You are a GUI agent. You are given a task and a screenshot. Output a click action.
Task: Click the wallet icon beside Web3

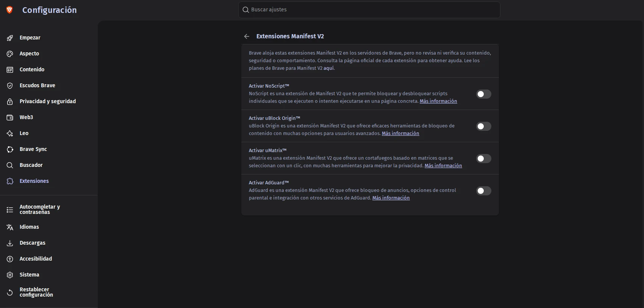[10, 118]
